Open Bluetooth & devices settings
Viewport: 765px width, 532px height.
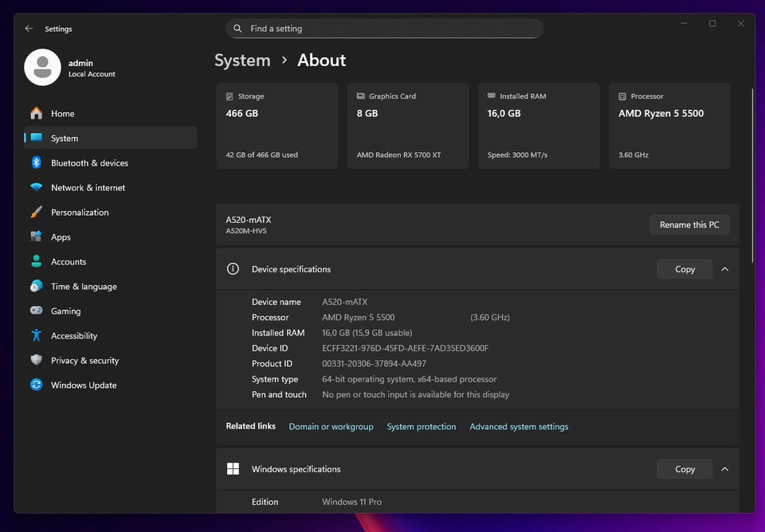89,163
